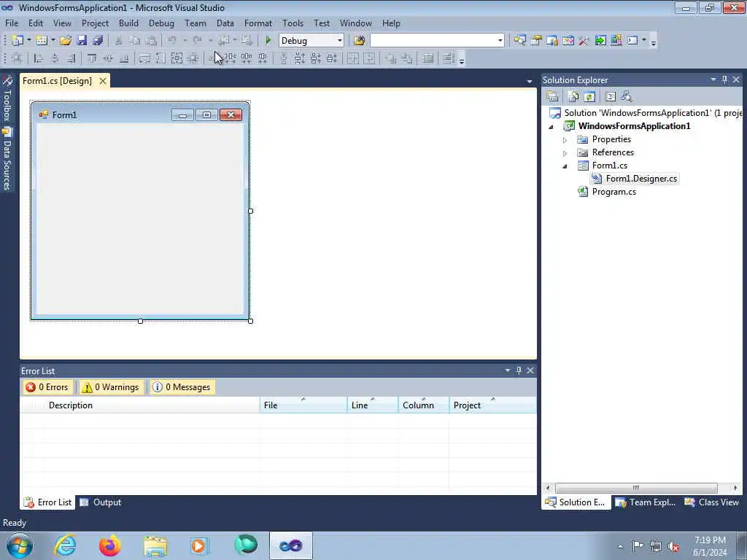The width and height of the screenshot is (747, 560).
Task: Click the New Project toolbar icon
Action: pos(18,41)
